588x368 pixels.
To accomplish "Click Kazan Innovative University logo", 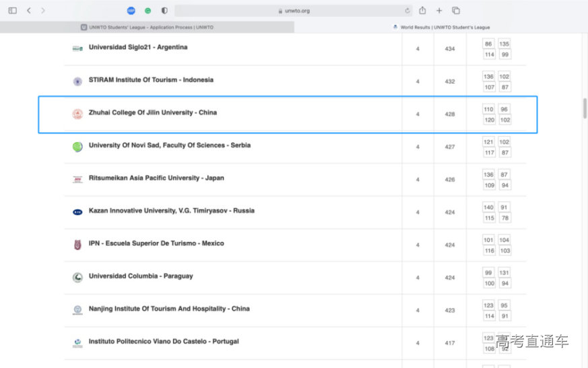I will [77, 212].
